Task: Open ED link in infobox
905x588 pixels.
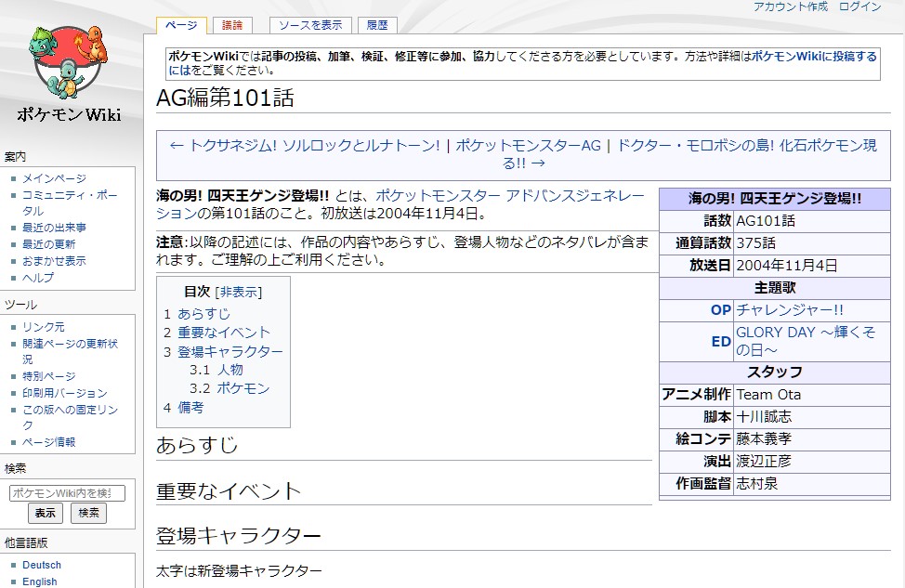Action: click(721, 342)
